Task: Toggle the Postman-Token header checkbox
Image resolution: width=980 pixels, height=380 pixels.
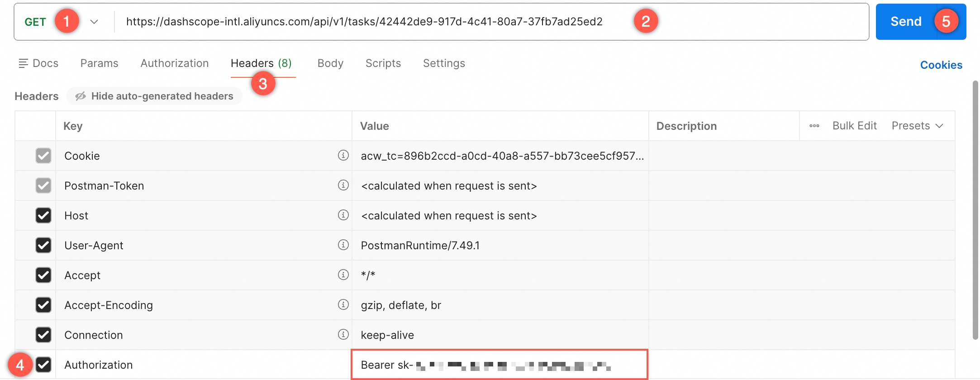Action: click(43, 185)
